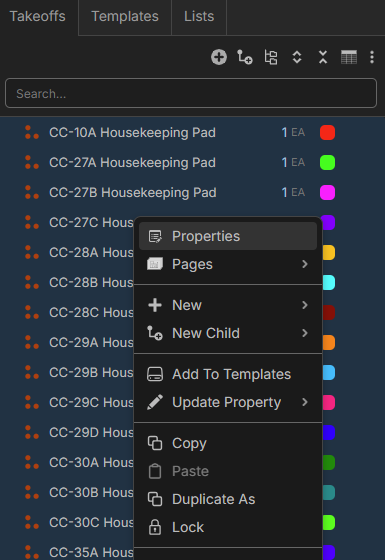Expand the Update Property submenu

[228, 402]
